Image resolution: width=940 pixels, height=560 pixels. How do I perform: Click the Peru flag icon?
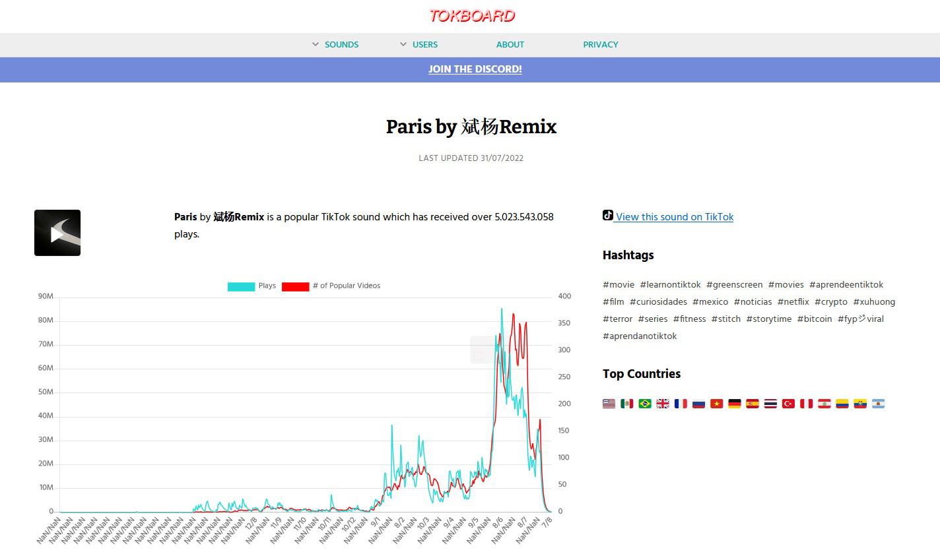click(x=806, y=404)
